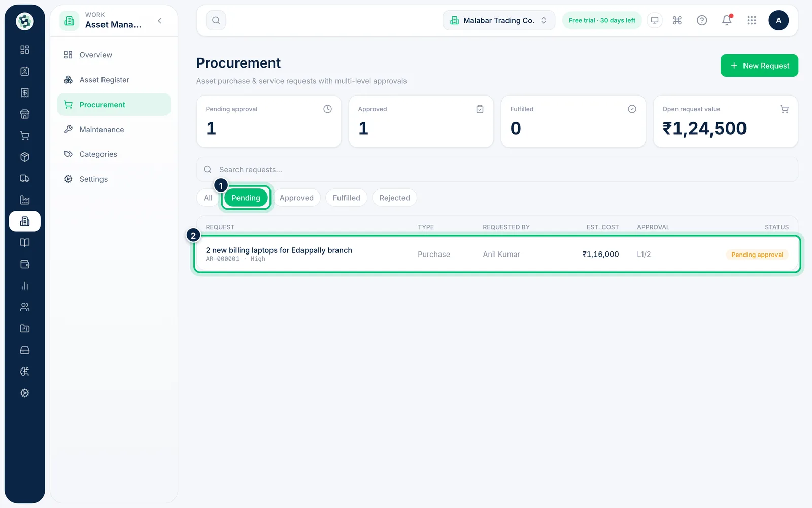Image resolution: width=812 pixels, height=508 pixels.
Task: Click the Asset Management module building icon
Action: tap(70, 21)
